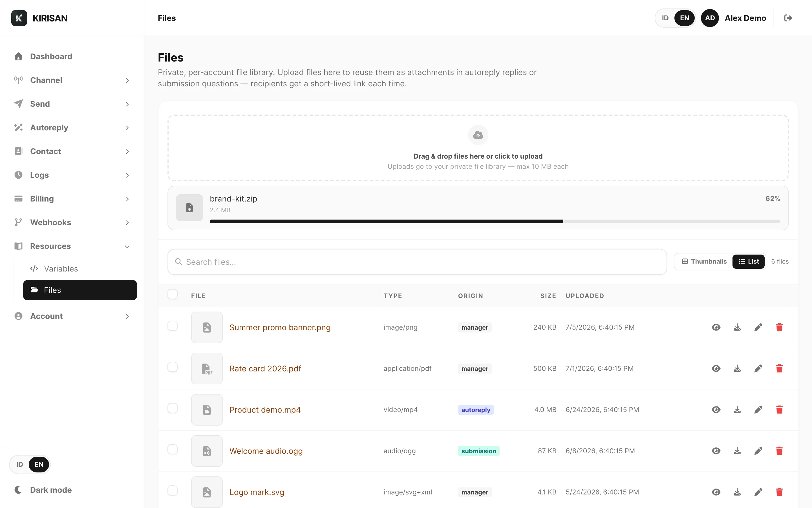Expand the Autoreply menu
Screen dimensions: 812x508
72,128
